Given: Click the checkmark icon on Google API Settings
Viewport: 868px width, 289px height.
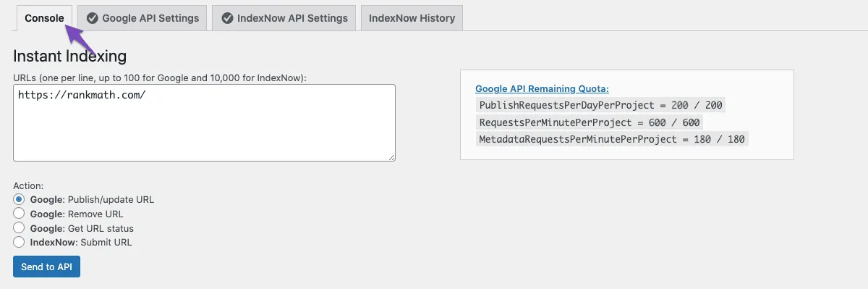Looking at the screenshot, I should [93, 18].
